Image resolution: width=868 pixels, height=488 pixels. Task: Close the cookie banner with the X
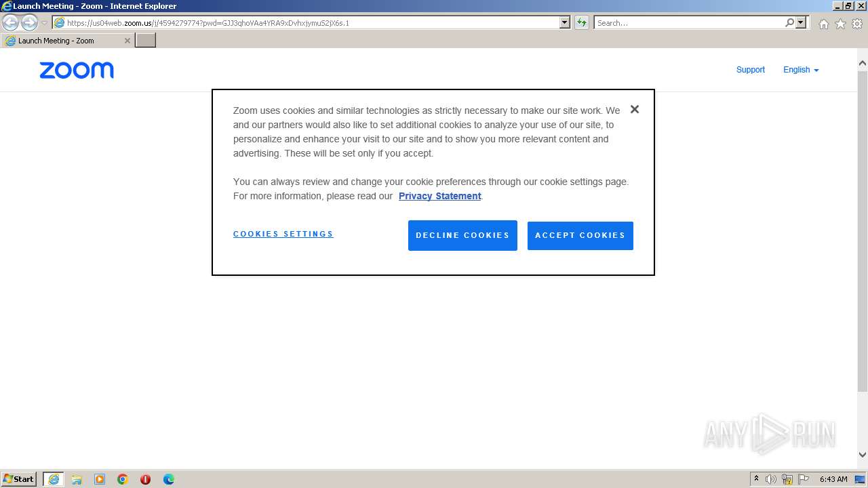click(x=635, y=109)
